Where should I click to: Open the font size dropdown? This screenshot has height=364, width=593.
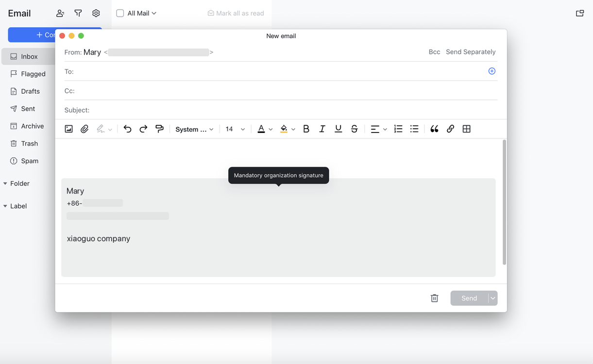(235, 129)
